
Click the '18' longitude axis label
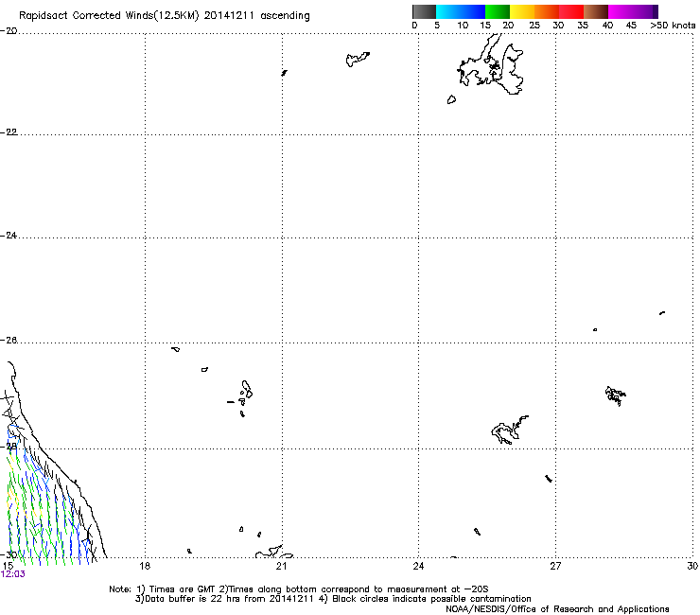click(145, 566)
